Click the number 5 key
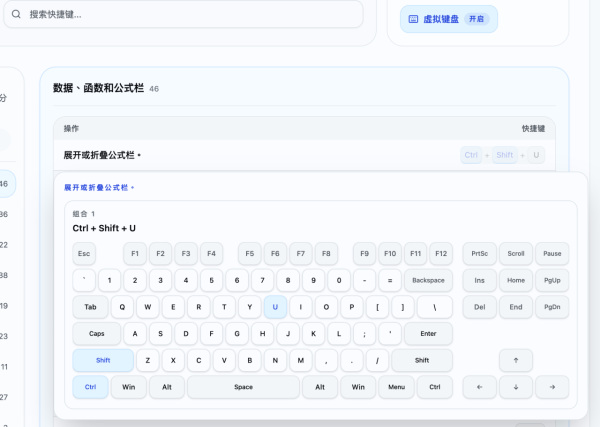Viewport: 600px width, 427px height. 211,280
